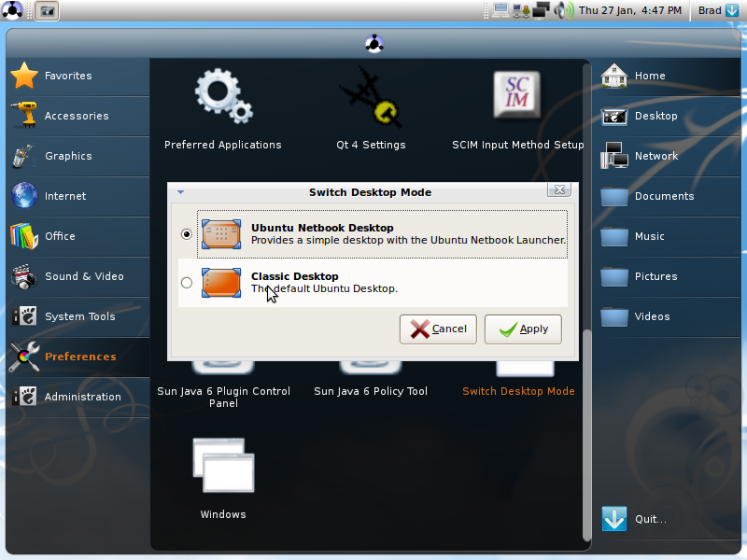
Task: Select the Classic Desktop radio button
Action: click(186, 283)
